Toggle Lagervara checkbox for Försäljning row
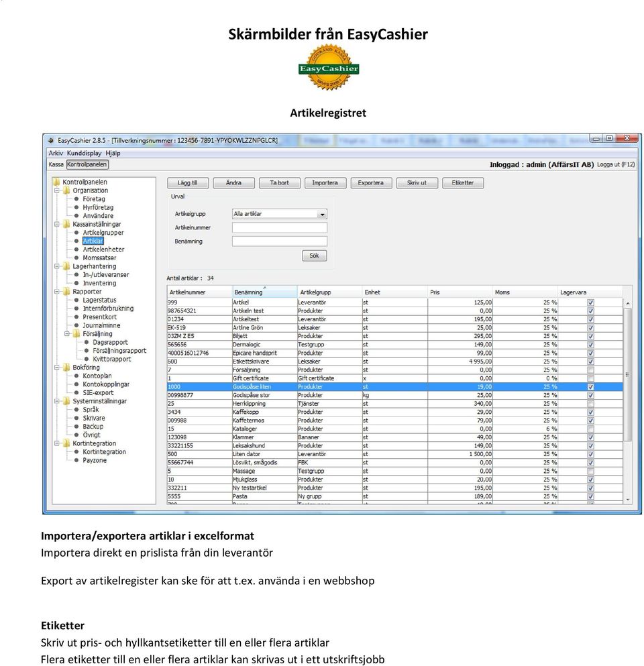Viewport: 644px width, 666px height. 590,370
